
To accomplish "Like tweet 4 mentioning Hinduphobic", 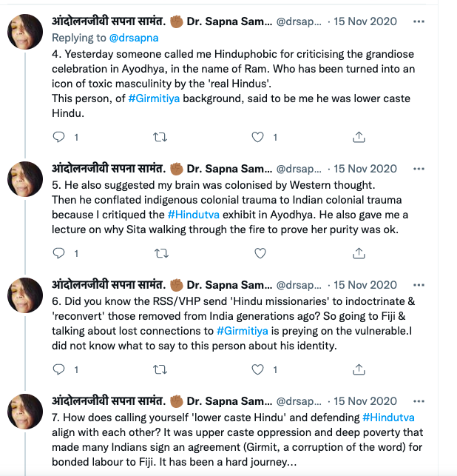I will [258, 137].
